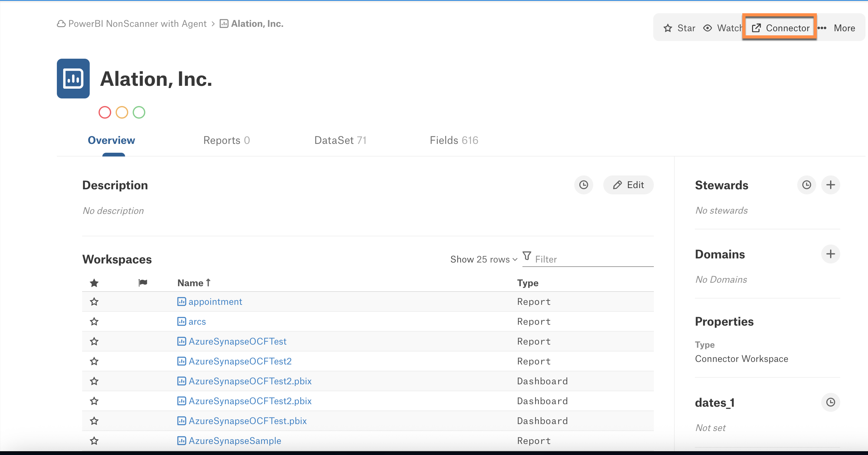Sort workspaces by Name column
The height and width of the screenshot is (455, 868).
194,283
